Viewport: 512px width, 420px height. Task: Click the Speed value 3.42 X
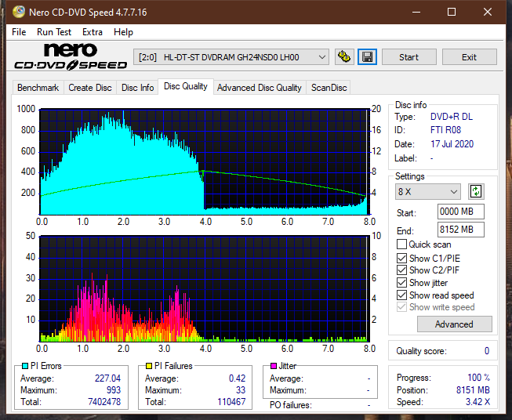coord(478,402)
